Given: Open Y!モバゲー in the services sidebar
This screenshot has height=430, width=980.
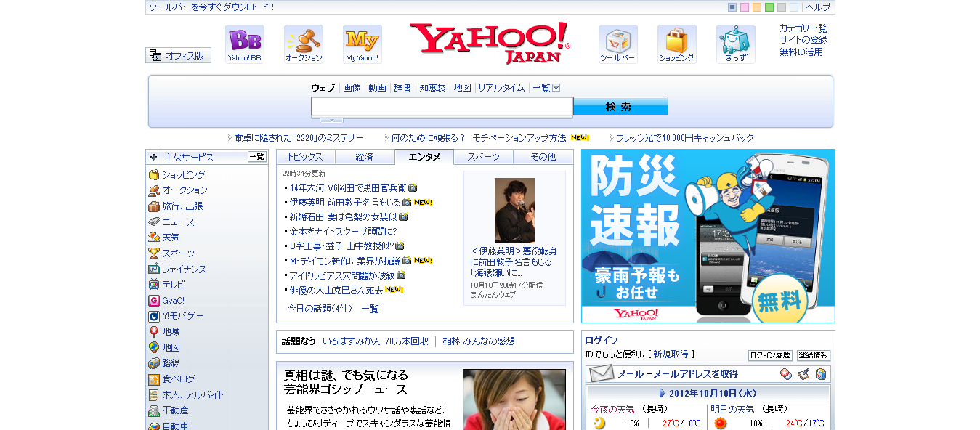Looking at the screenshot, I should (182, 316).
